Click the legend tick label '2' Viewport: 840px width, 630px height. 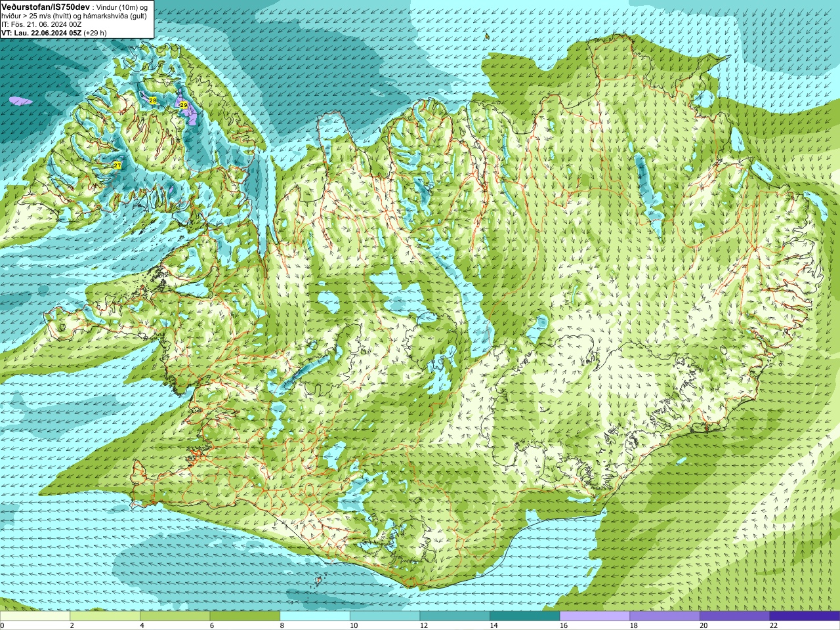72,626
